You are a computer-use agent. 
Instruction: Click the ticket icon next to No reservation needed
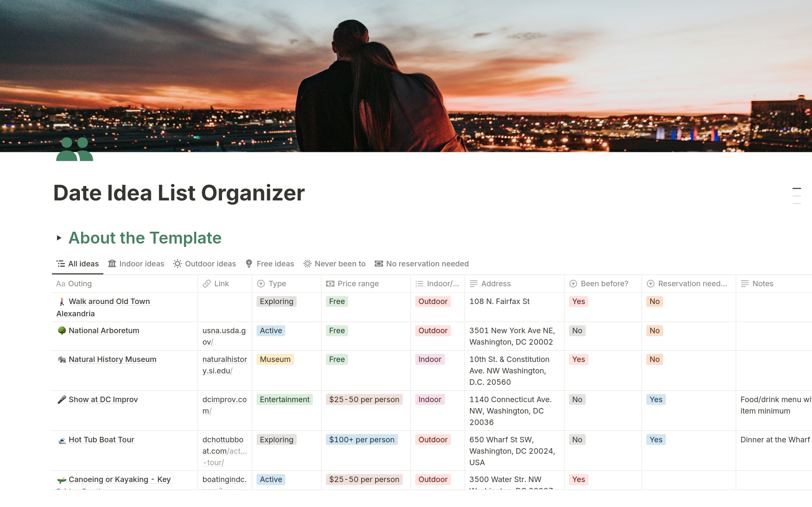[379, 263]
